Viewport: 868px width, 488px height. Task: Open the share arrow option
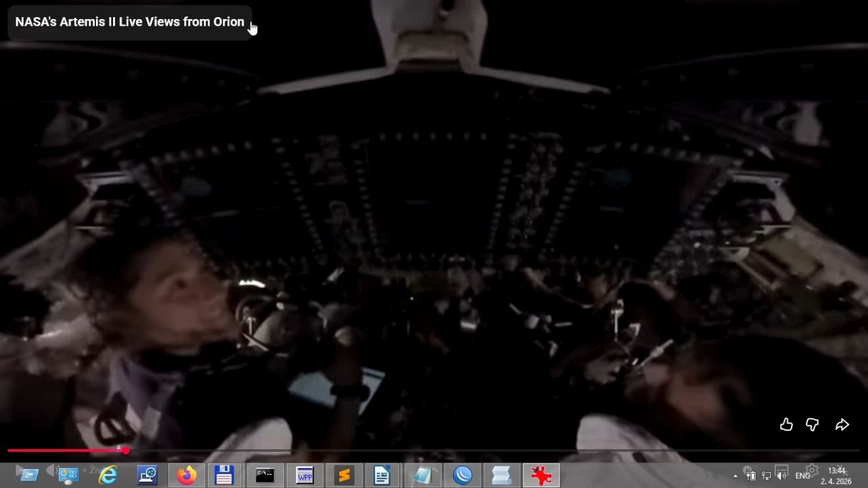(842, 425)
